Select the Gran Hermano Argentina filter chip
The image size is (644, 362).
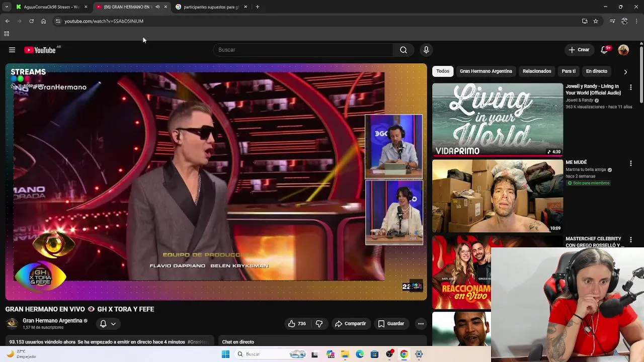pyautogui.click(x=486, y=71)
